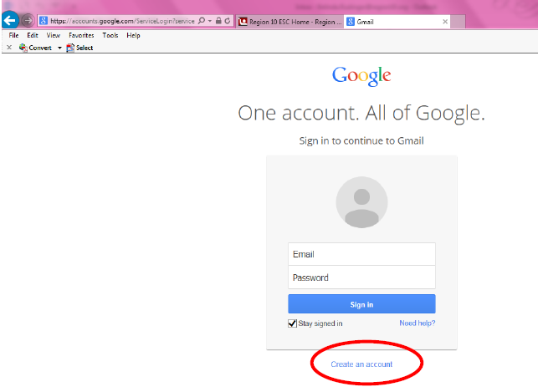Click the security lock icon

pos(218,21)
